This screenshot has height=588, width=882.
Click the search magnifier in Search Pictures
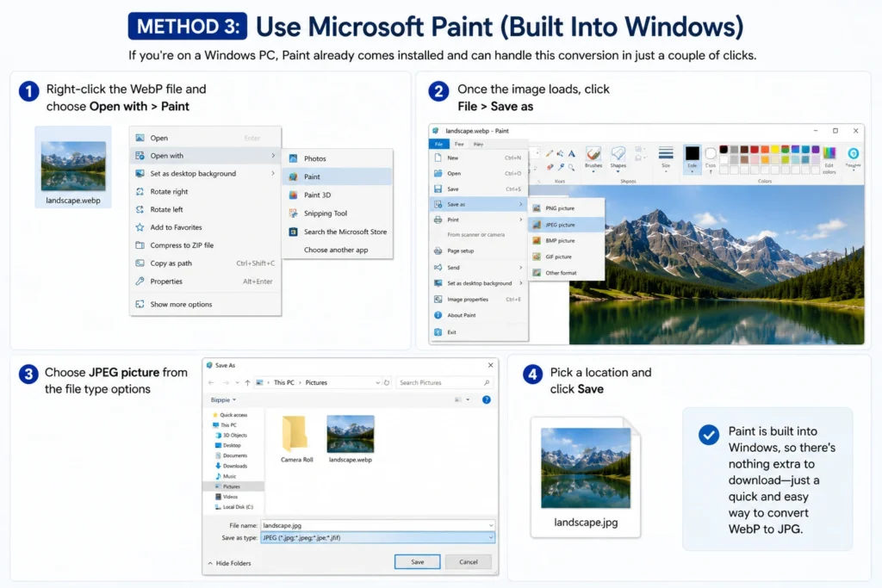487,382
